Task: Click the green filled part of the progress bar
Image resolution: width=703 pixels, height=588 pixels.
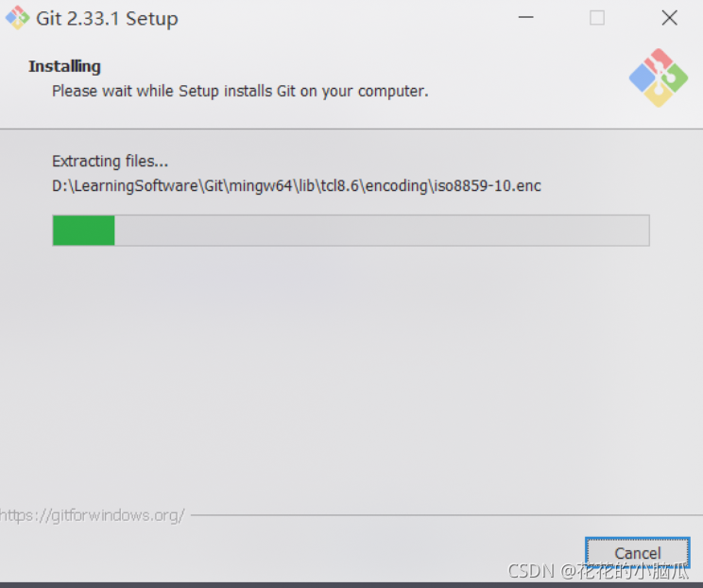Action: pyautogui.click(x=84, y=231)
